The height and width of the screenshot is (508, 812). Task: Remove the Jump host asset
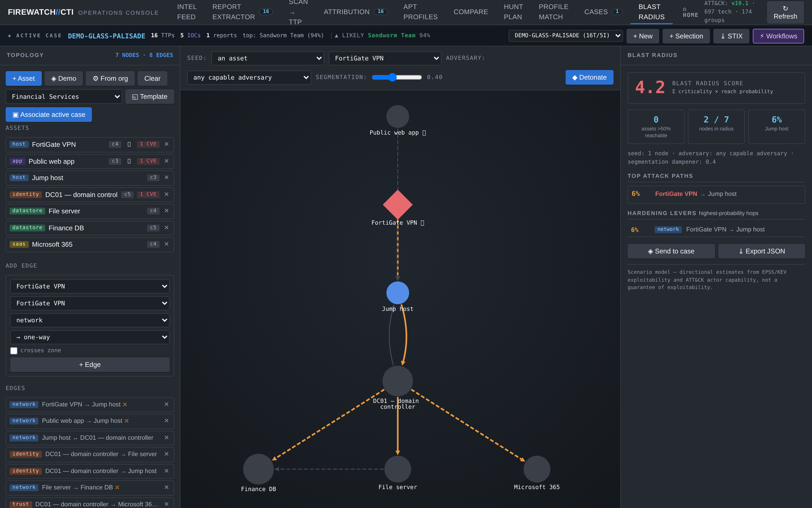[x=166, y=178]
